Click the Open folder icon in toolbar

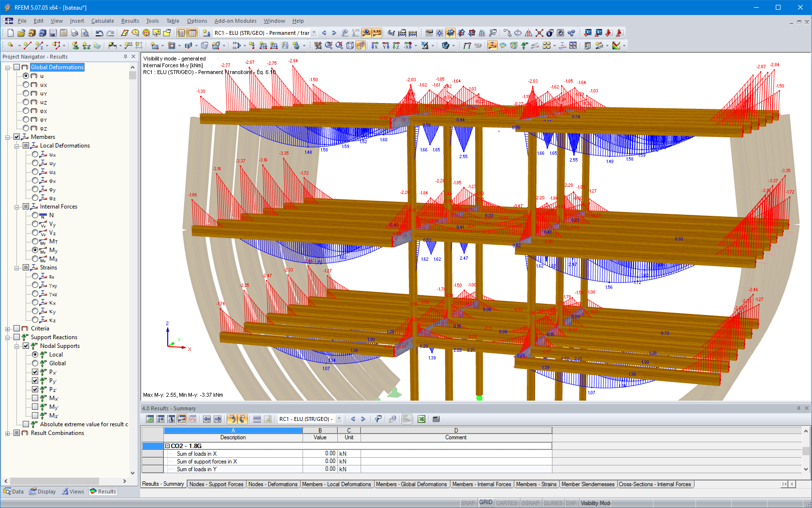pyautogui.click(x=21, y=33)
